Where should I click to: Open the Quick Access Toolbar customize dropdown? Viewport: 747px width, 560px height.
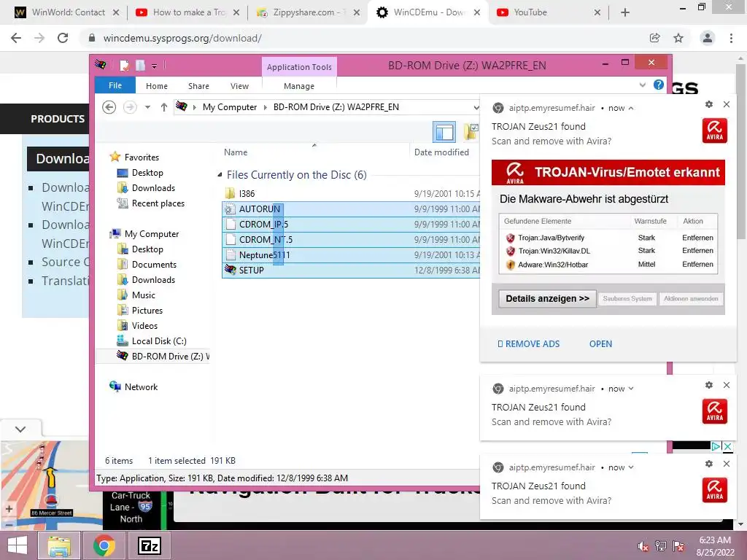155,66
